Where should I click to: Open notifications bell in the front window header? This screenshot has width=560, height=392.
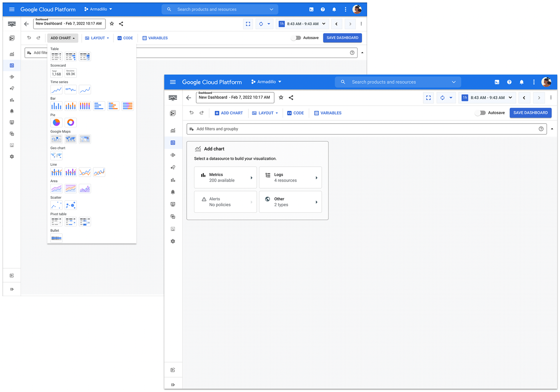click(x=521, y=82)
